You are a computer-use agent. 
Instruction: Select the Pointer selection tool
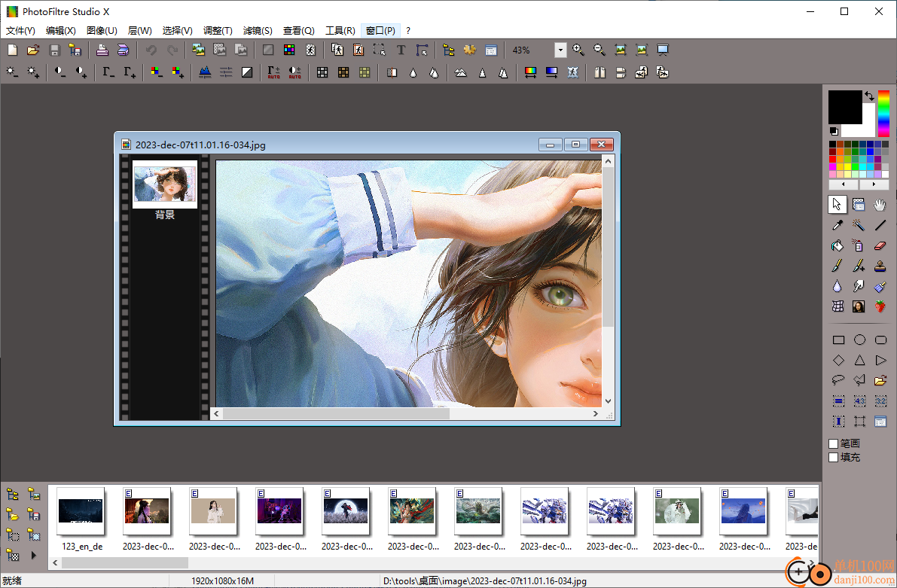(x=838, y=204)
